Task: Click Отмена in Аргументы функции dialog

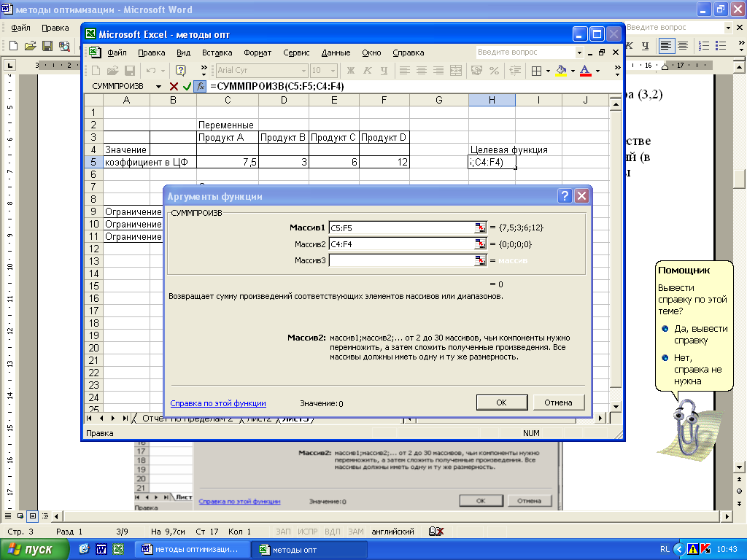Action: (558, 402)
